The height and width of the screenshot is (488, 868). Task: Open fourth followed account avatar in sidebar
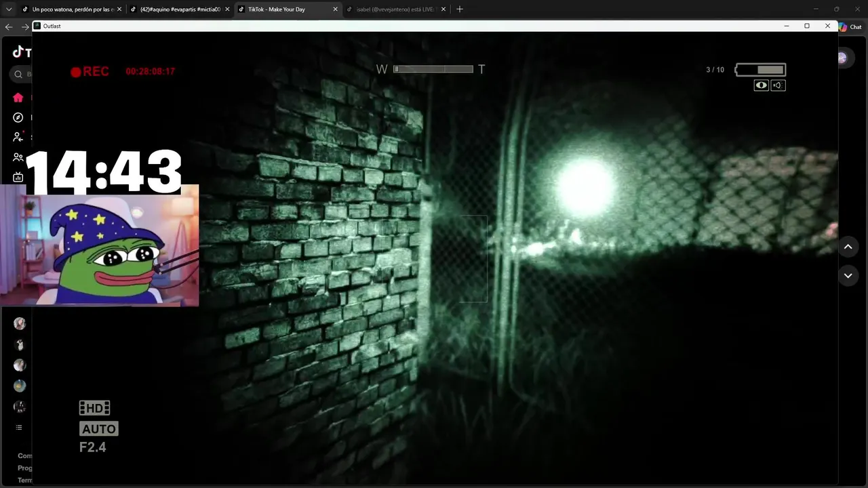(x=20, y=386)
